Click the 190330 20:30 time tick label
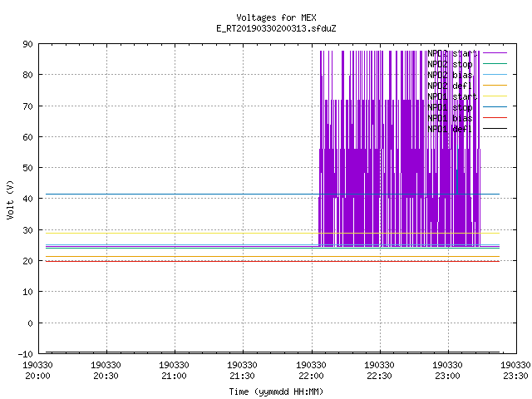532x399 pixels. 106,371
